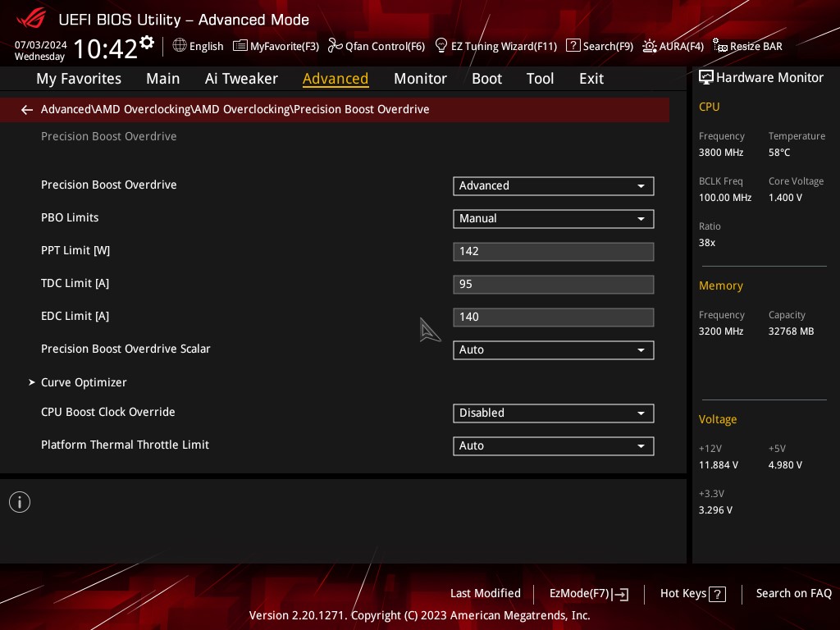Open Platform Thermal Throttle Limit dropdown
The width and height of the screenshot is (840, 630).
[x=554, y=445]
